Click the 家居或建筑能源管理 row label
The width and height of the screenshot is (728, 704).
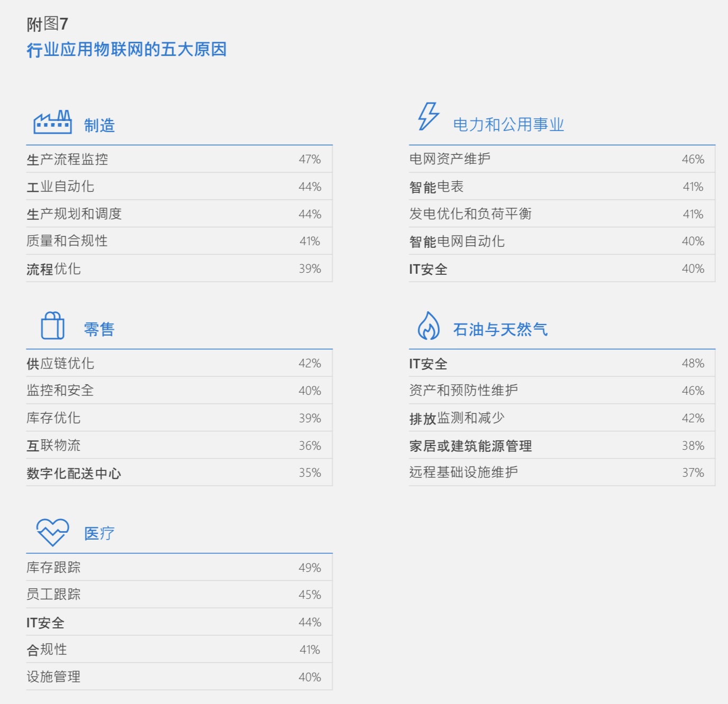pyautogui.click(x=470, y=446)
